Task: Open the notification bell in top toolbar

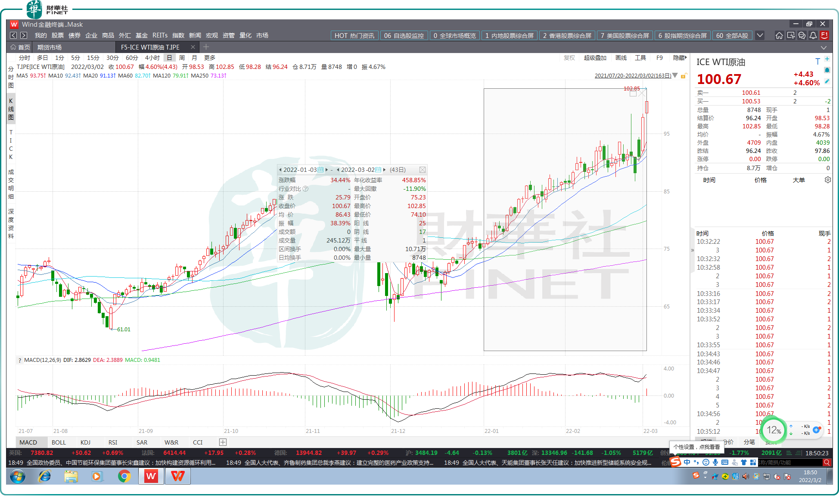Action: tap(813, 35)
